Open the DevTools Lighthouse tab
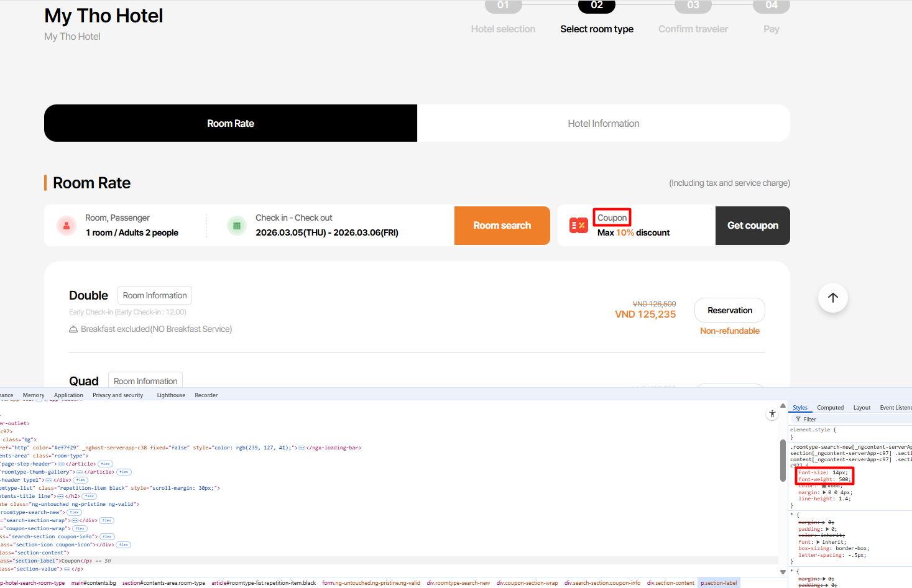The width and height of the screenshot is (912, 588). pyautogui.click(x=171, y=395)
